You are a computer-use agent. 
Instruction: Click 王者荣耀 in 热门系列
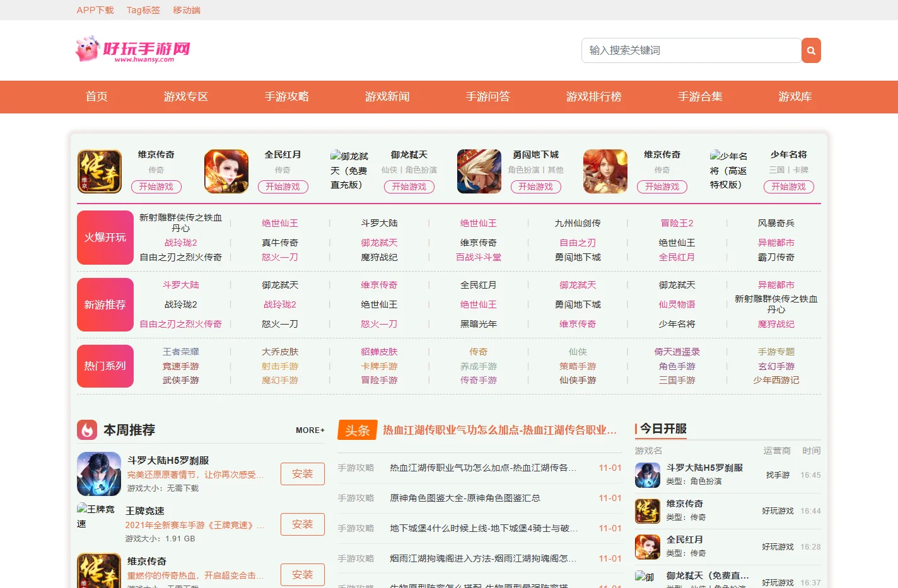click(x=181, y=352)
